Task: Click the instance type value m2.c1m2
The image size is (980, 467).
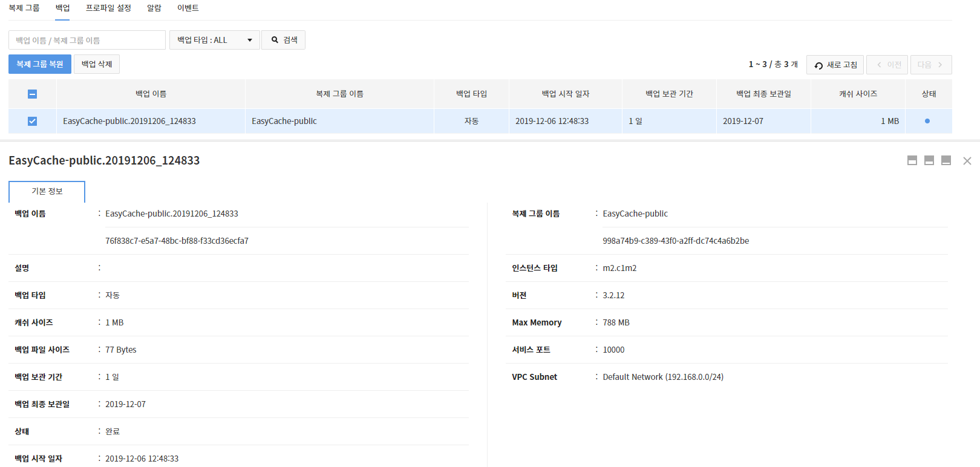Action: [619, 268]
